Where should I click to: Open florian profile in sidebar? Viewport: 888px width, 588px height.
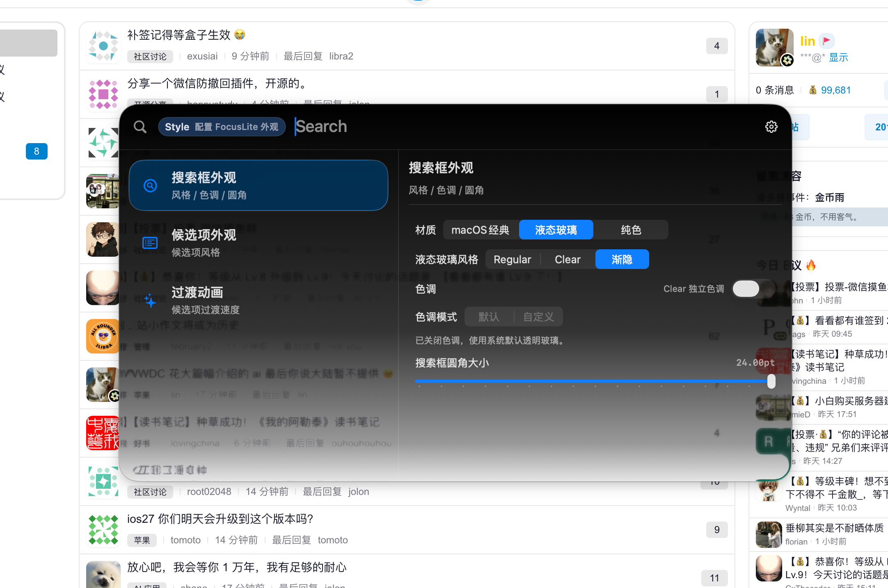click(796, 542)
